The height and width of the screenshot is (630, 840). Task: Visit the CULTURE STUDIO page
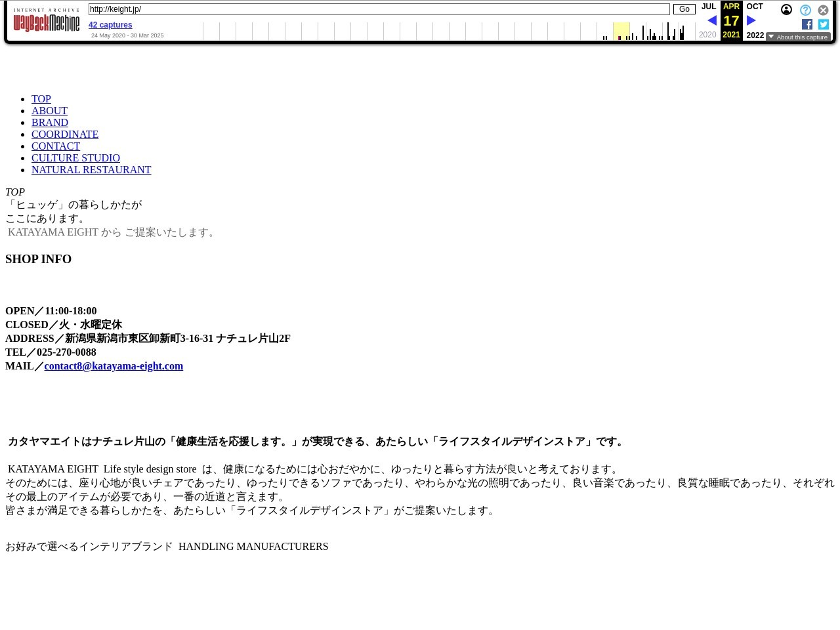[75, 158]
